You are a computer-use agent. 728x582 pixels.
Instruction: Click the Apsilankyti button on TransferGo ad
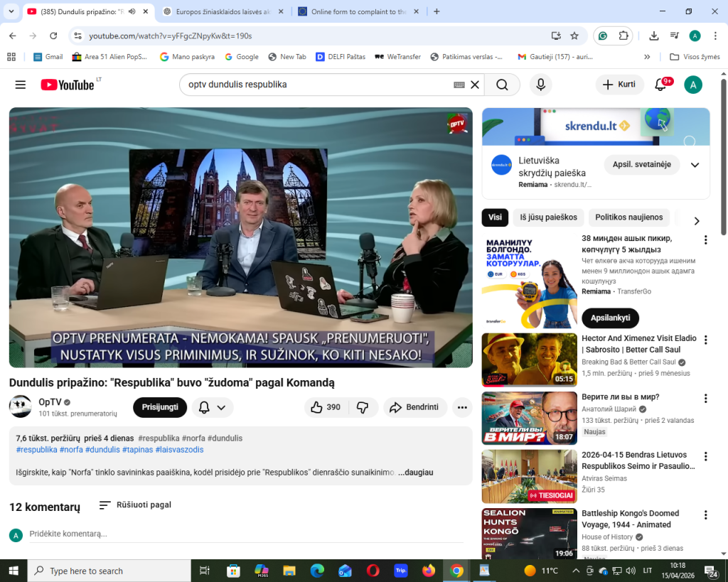point(610,318)
